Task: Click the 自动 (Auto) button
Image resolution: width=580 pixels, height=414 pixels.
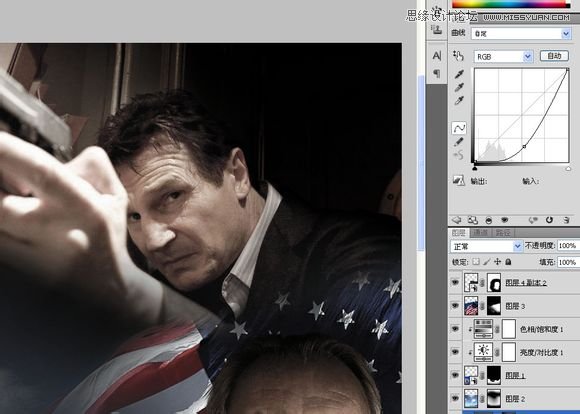Action: 554,56
